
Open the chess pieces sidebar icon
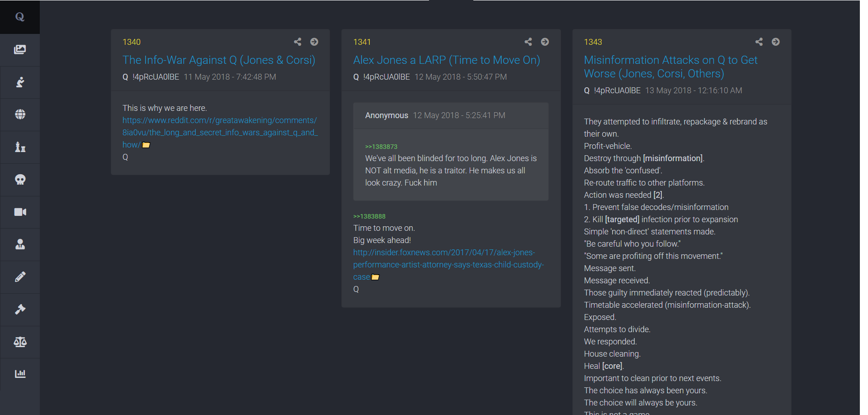click(20, 147)
